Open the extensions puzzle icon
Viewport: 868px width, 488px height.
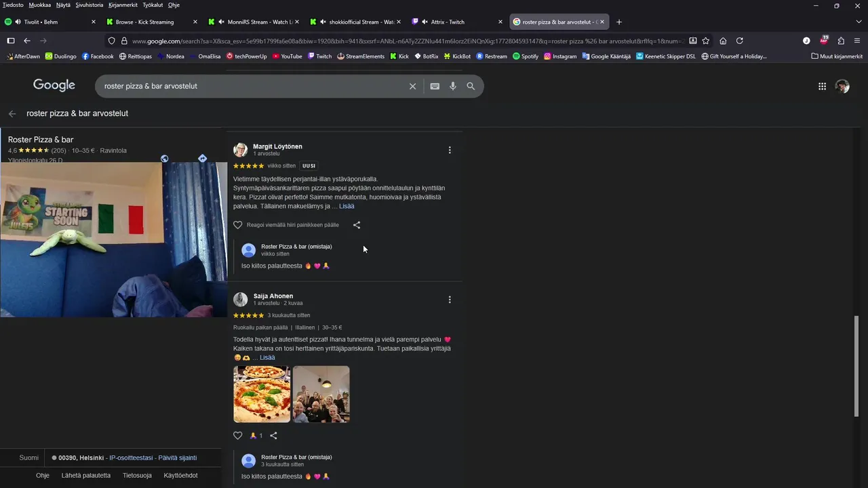tap(841, 41)
